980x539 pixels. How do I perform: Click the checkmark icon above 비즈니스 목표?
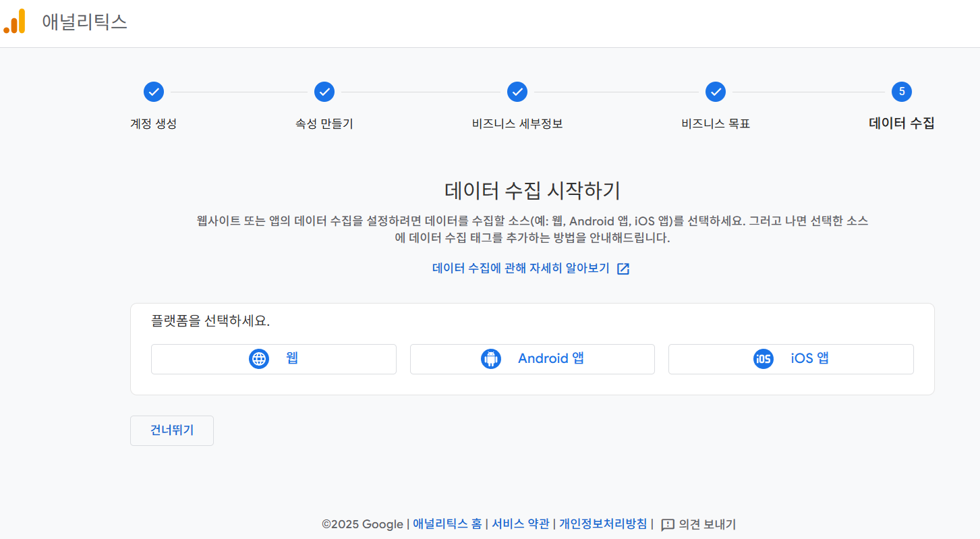[x=714, y=92]
